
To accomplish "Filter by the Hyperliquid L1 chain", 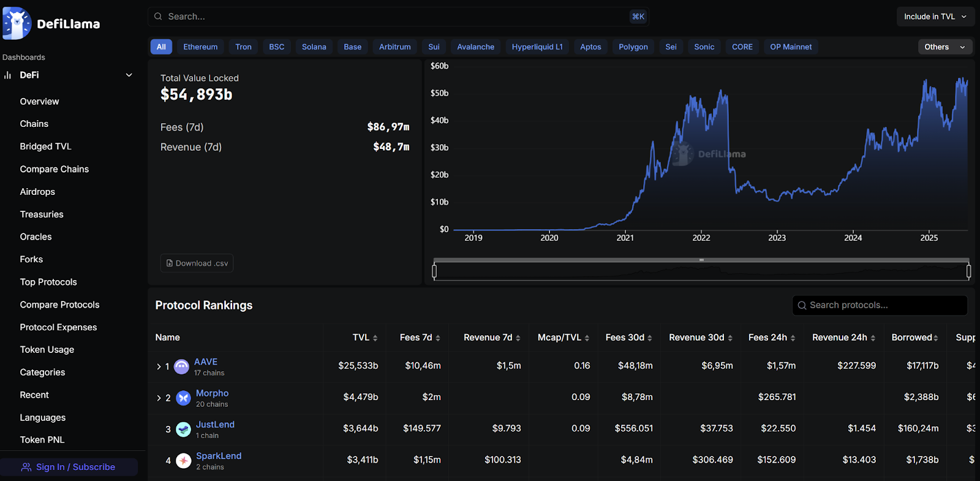I will [537, 47].
